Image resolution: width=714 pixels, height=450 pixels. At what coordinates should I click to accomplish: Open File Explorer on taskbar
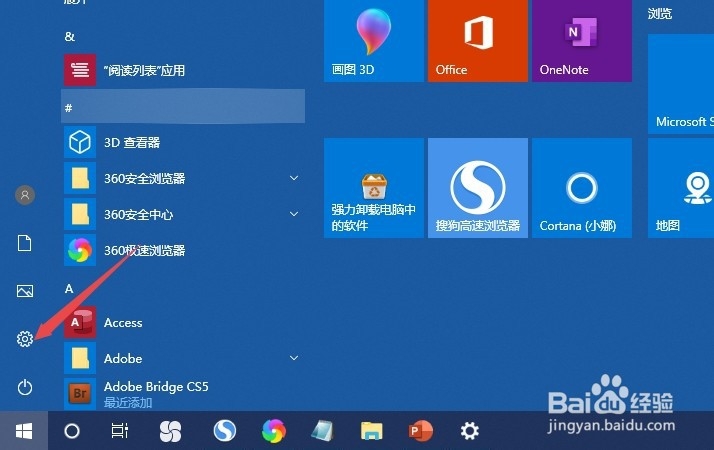pos(372,431)
